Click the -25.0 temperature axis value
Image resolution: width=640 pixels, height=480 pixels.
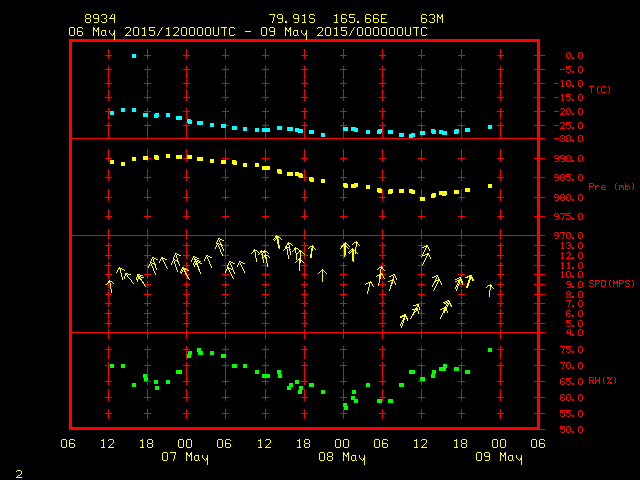point(569,125)
